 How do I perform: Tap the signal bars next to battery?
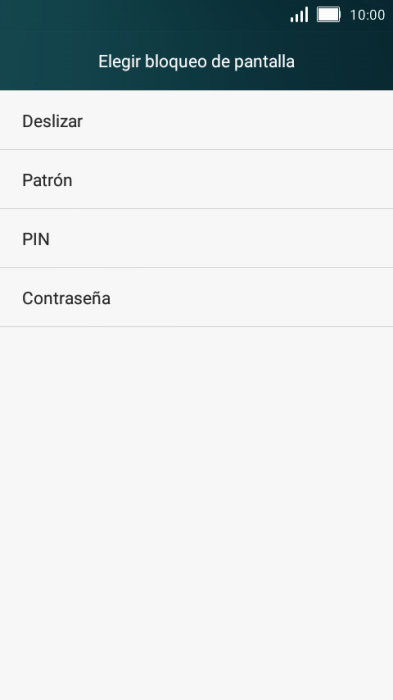[299, 14]
